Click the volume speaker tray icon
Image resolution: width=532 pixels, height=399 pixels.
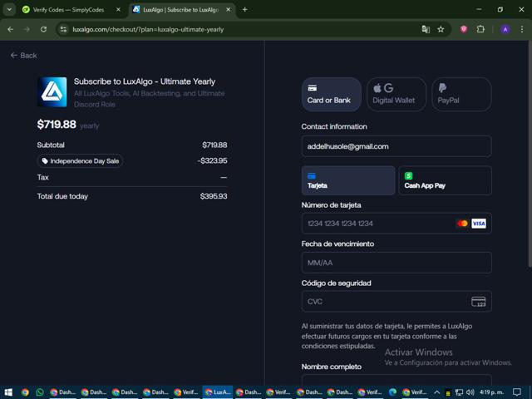tap(470, 392)
